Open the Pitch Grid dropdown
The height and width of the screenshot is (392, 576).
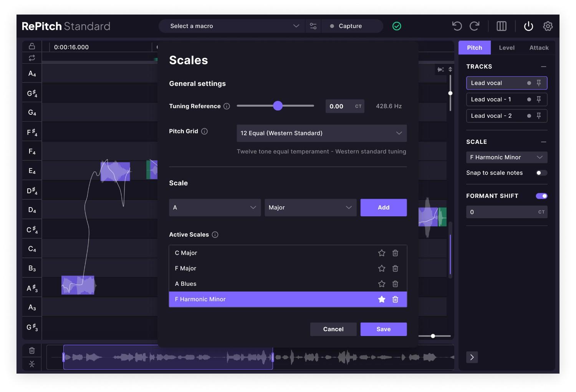[321, 133]
